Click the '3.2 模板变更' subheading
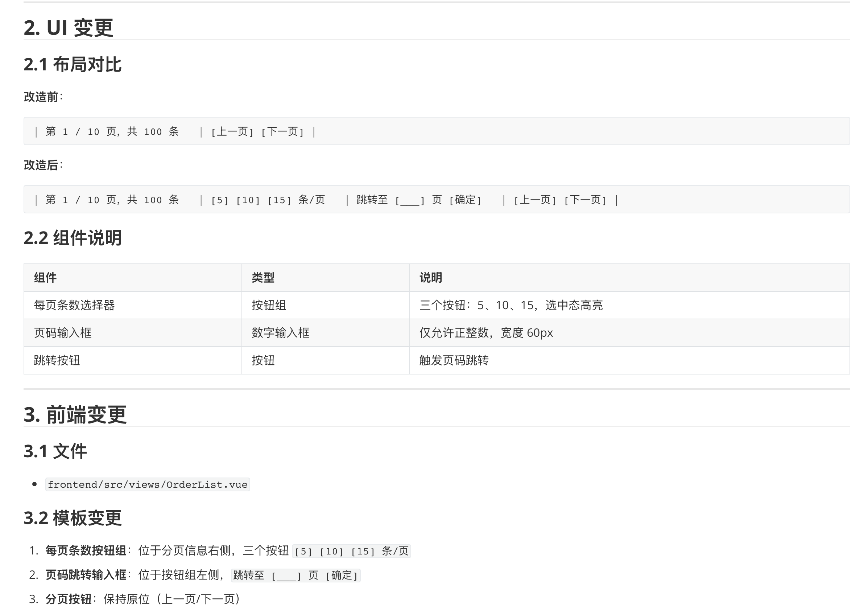The image size is (868, 606). (73, 518)
